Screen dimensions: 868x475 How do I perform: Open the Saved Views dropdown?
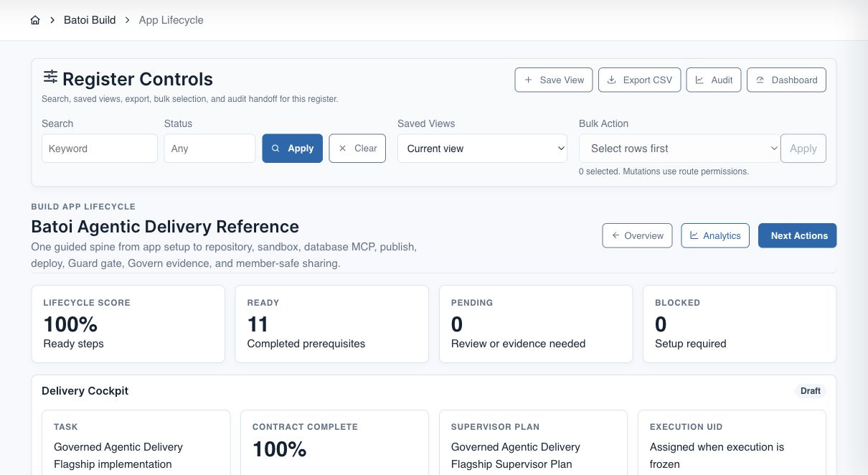point(483,149)
